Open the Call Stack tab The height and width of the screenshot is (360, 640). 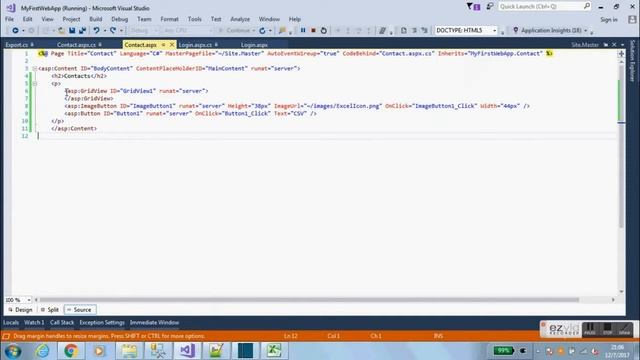(62, 322)
